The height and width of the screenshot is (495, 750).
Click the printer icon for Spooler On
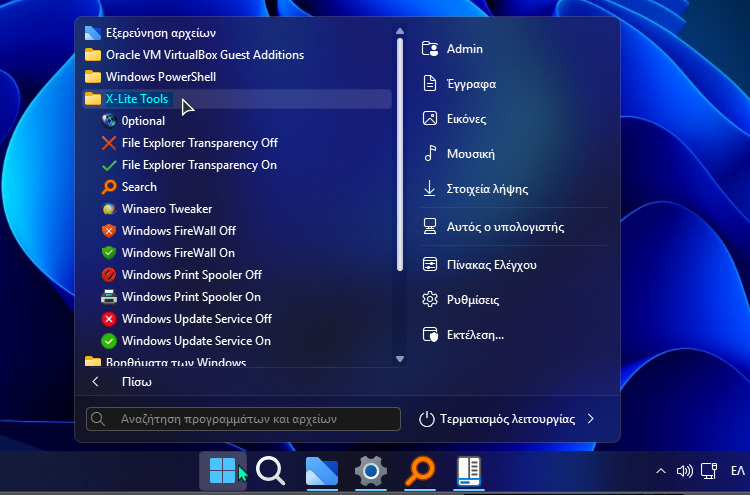(109, 297)
